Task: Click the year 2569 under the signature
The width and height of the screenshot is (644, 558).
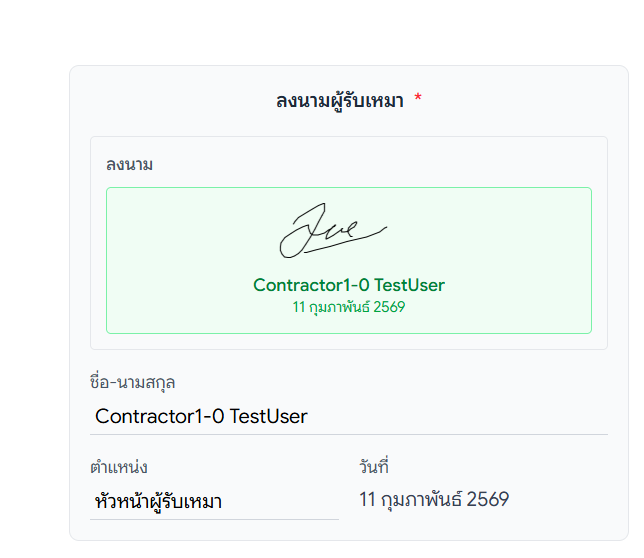Action: [x=389, y=307]
